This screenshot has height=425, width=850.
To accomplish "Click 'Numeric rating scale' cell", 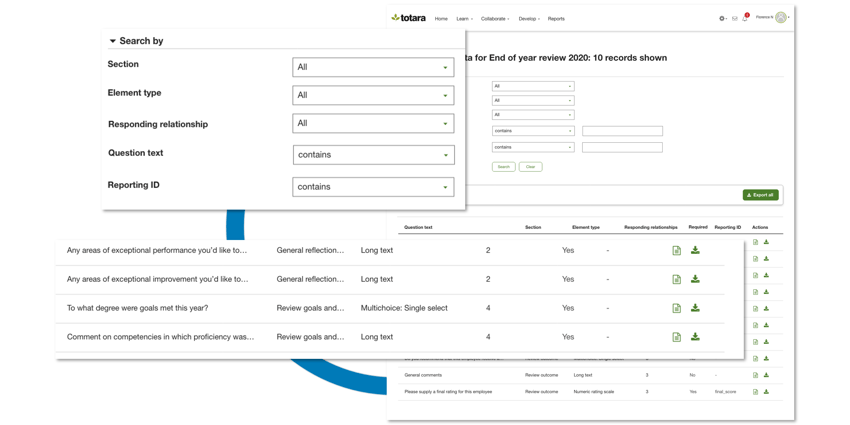I will pyautogui.click(x=594, y=392).
